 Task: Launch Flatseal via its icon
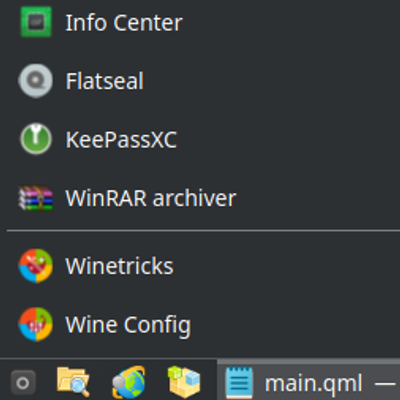(x=35, y=81)
